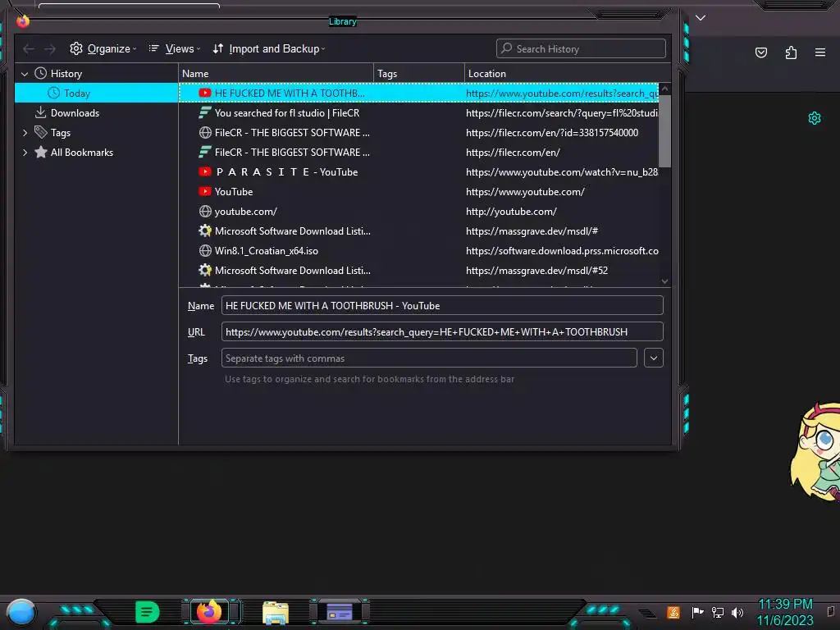Open the network tray icon
Image resolution: width=840 pixels, height=630 pixels.
[x=717, y=612]
